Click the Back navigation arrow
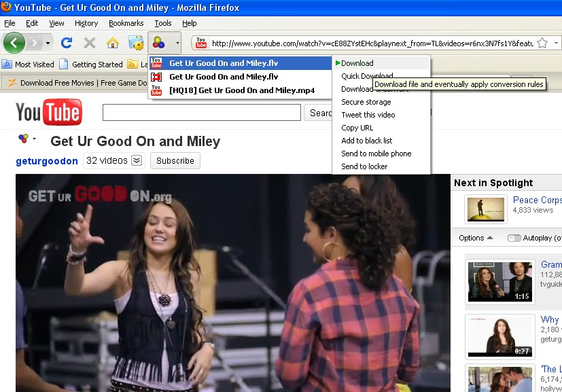The height and width of the screenshot is (392, 562). point(14,43)
